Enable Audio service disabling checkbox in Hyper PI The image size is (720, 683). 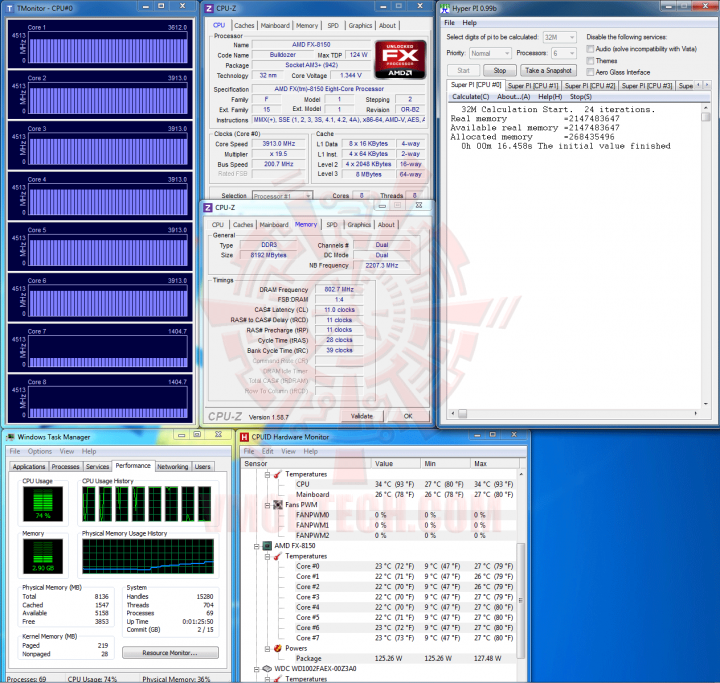[590, 49]
